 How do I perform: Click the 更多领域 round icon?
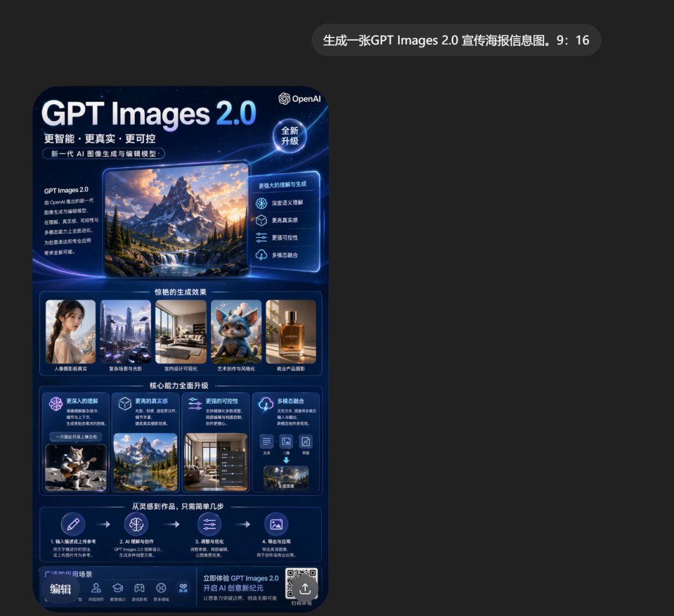tap(161, 588)
